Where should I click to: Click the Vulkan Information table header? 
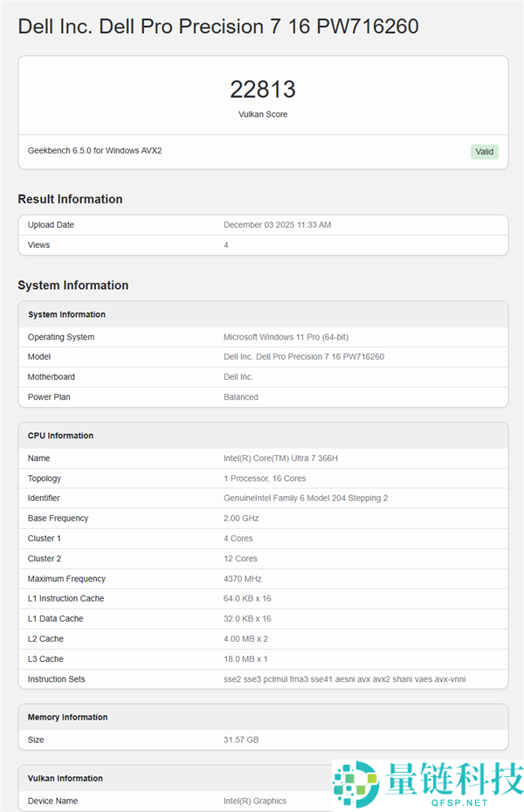coord(65,778)
